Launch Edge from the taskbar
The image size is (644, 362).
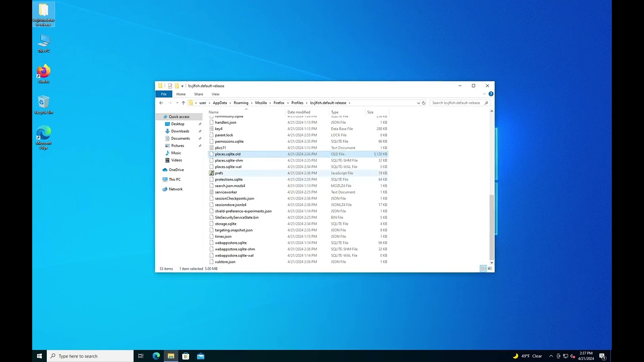(156, 356)
